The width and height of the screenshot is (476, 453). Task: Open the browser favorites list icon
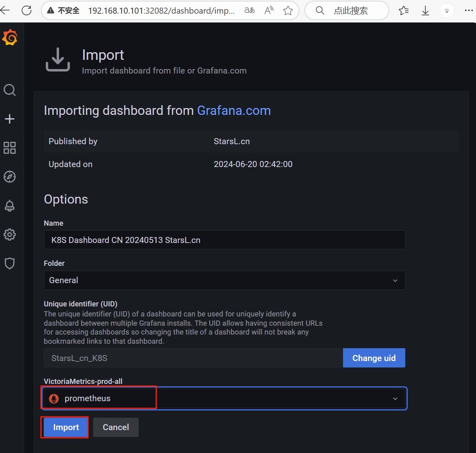(404, 10)
